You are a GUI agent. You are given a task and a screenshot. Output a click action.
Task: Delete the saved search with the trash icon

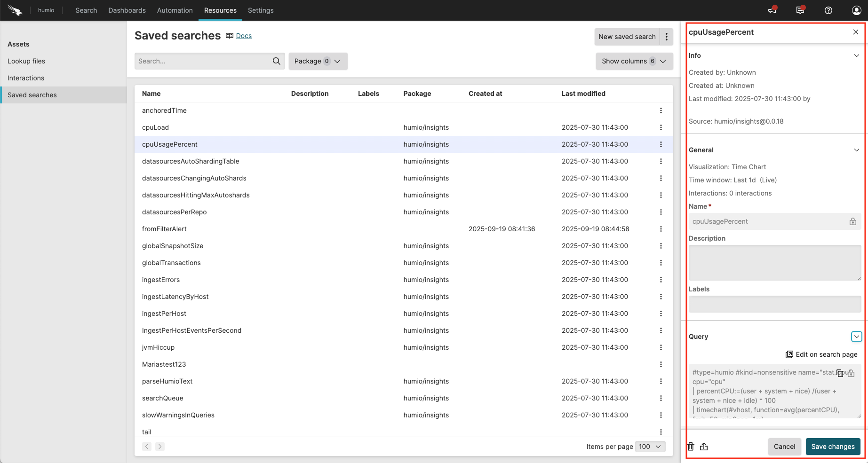coord(691,447)
